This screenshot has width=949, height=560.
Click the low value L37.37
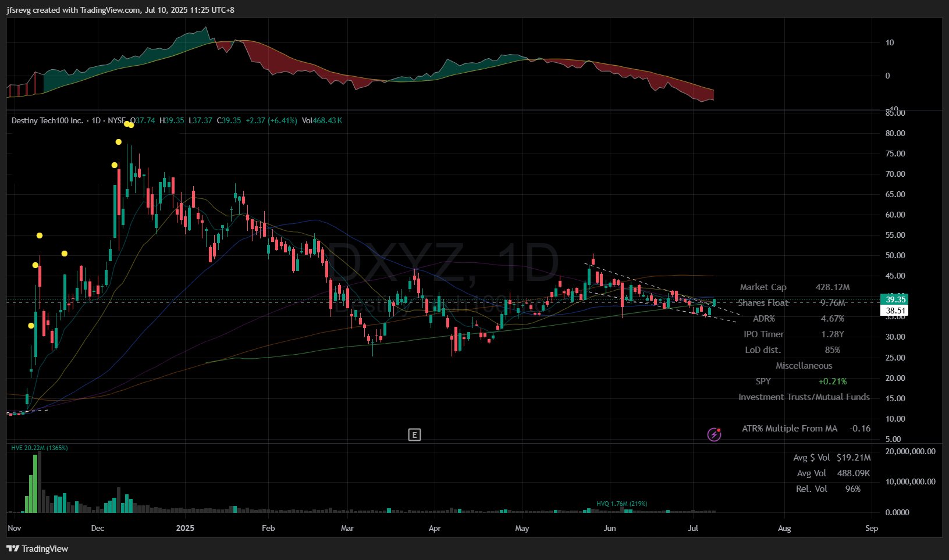tap(200, 120)
